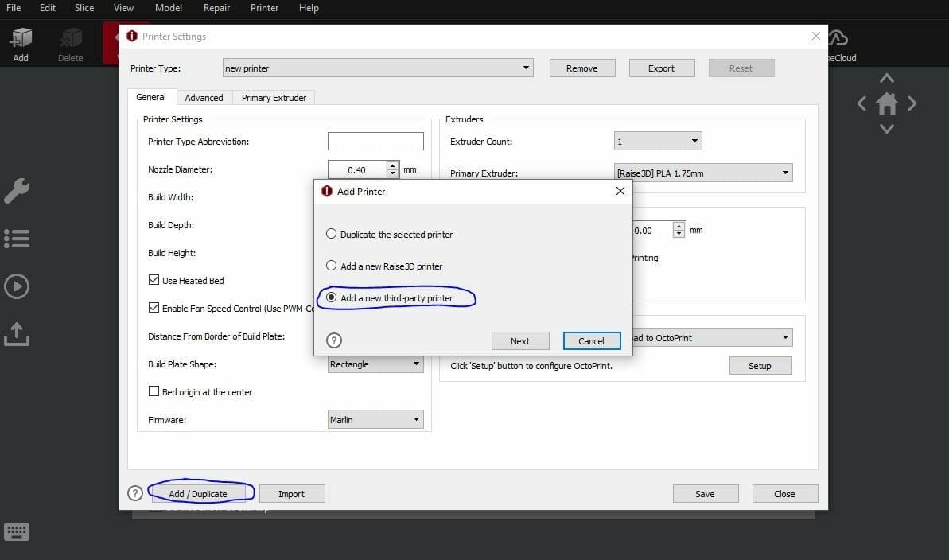This screenshot has width=949, height=560.
Task: Toggle the Use Heated Bed checkbox
Action: pos(154,280)
